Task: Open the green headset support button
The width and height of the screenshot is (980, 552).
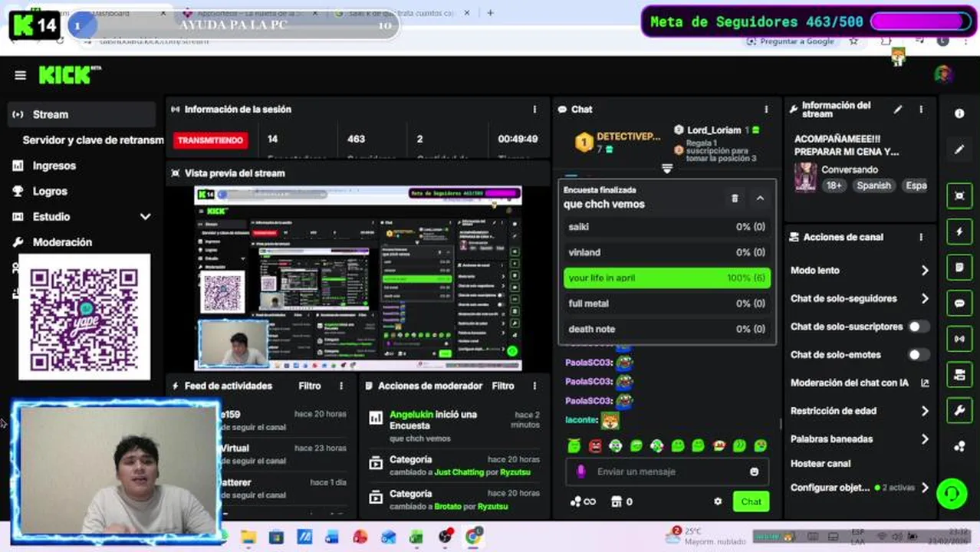Action: [952, 493]
